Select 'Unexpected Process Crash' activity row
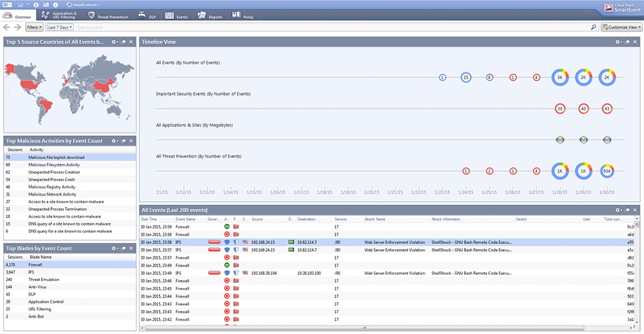The width and height of the screenshot is (644, 334). coord(70,179)
